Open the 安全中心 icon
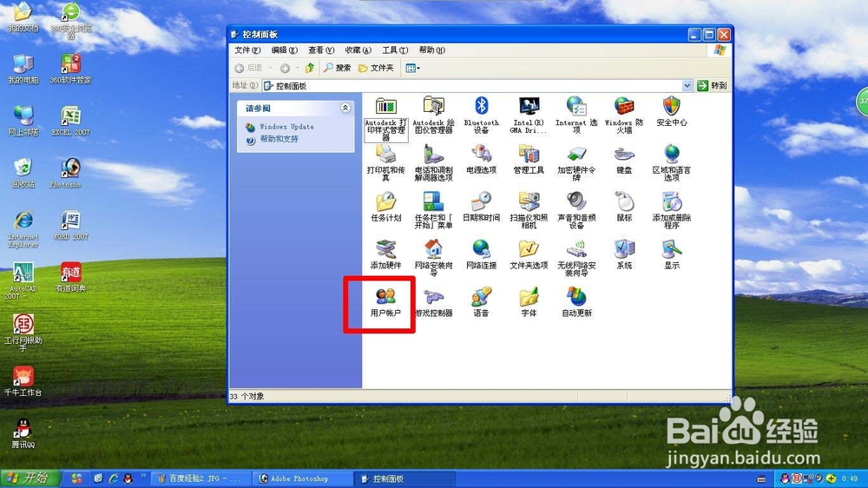868x488 pixels. click(672, 112)
